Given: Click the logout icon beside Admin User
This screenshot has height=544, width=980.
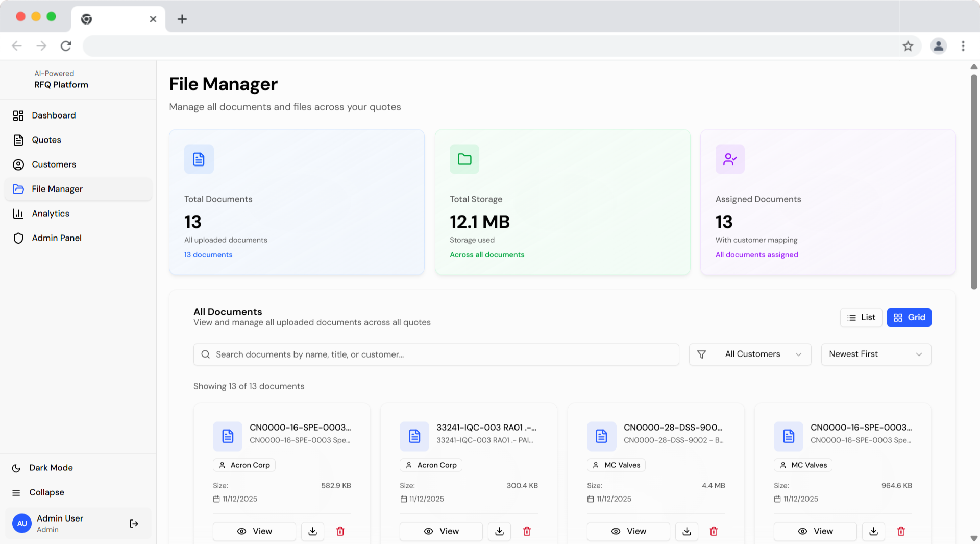Looking at the screenshot, I should (x=134, y=524).
